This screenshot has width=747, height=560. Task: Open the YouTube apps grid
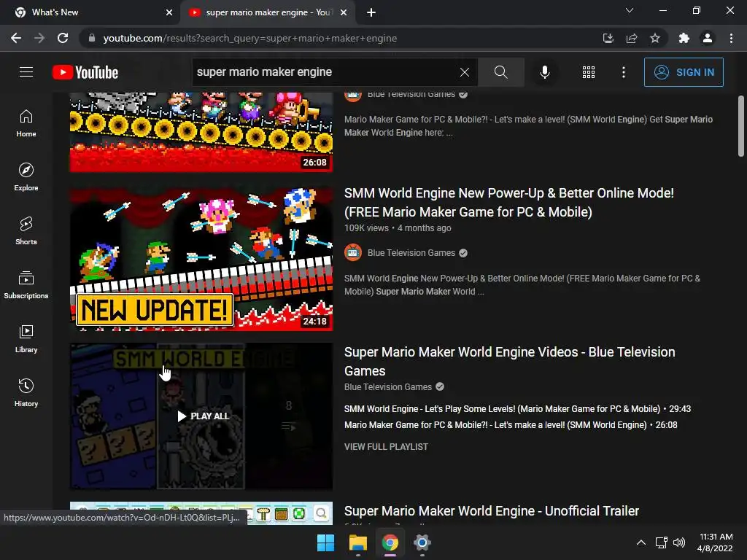pos(589,72)
